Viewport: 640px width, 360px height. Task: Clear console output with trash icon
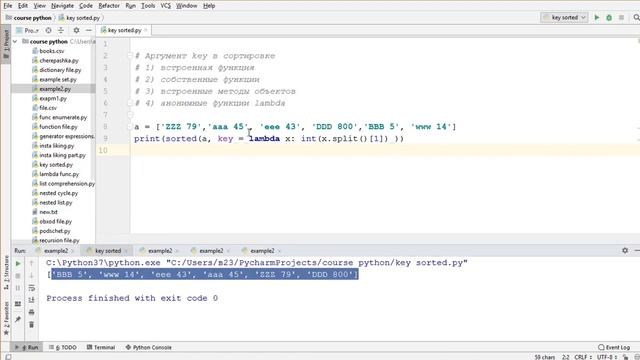31,324
